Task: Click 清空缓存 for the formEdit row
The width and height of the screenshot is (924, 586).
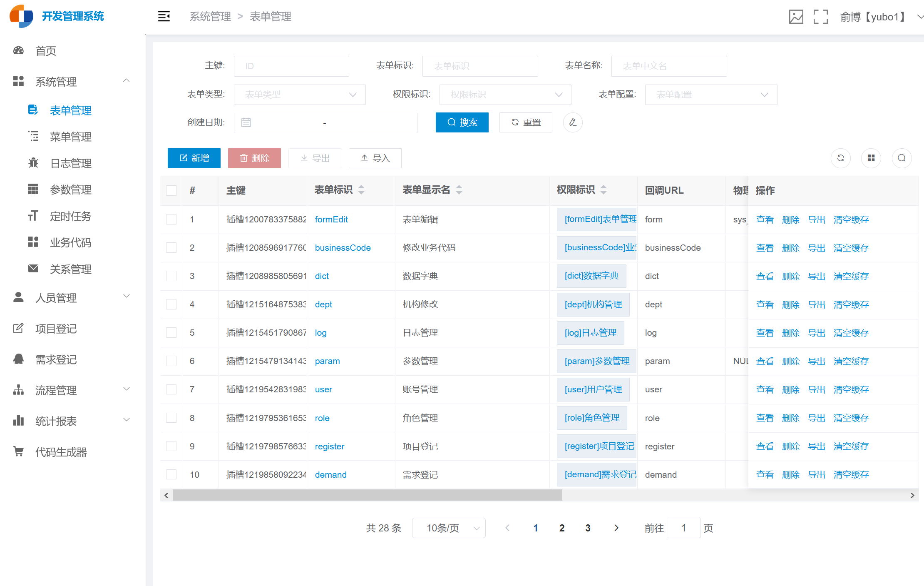Action: (851, 219)
